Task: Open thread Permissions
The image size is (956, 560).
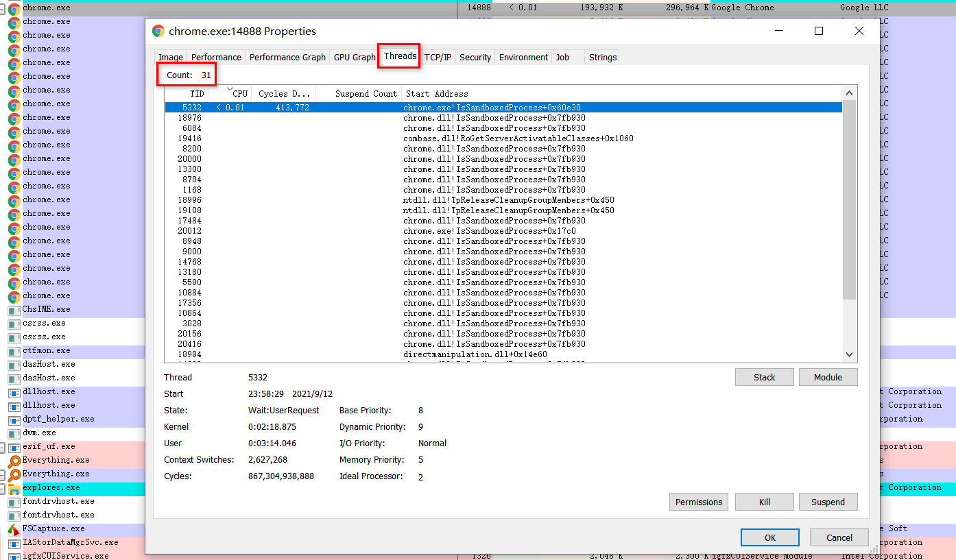Action: pos(698,502)
